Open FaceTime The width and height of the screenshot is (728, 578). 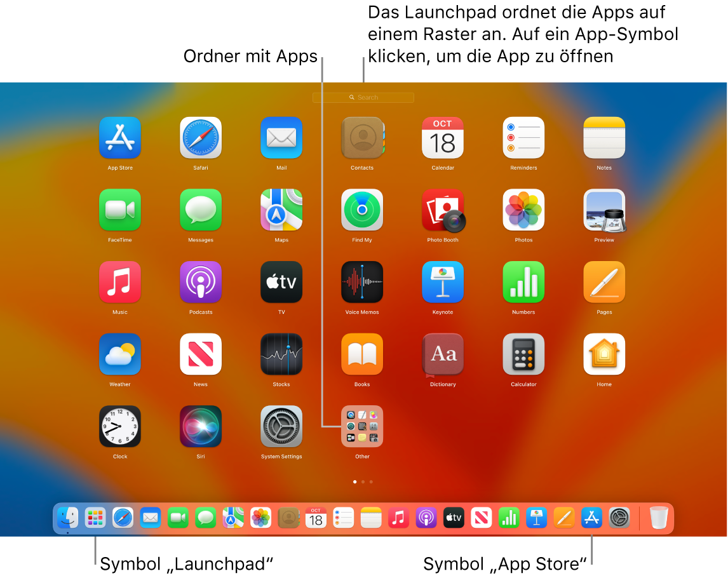pyautogui.click(x=119, y=210)
